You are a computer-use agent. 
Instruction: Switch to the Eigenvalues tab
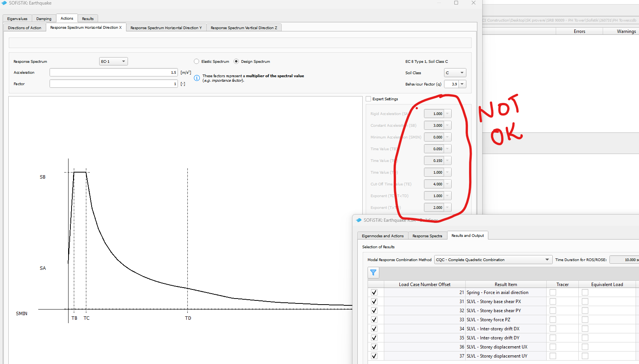[x=17, y=19]
